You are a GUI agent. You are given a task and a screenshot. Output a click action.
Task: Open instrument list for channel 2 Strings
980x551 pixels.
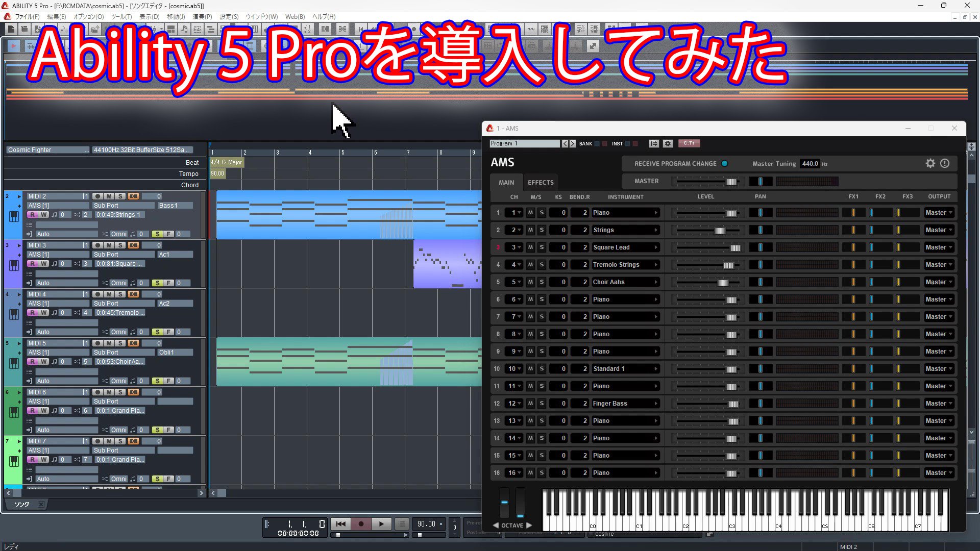(626, 230)
